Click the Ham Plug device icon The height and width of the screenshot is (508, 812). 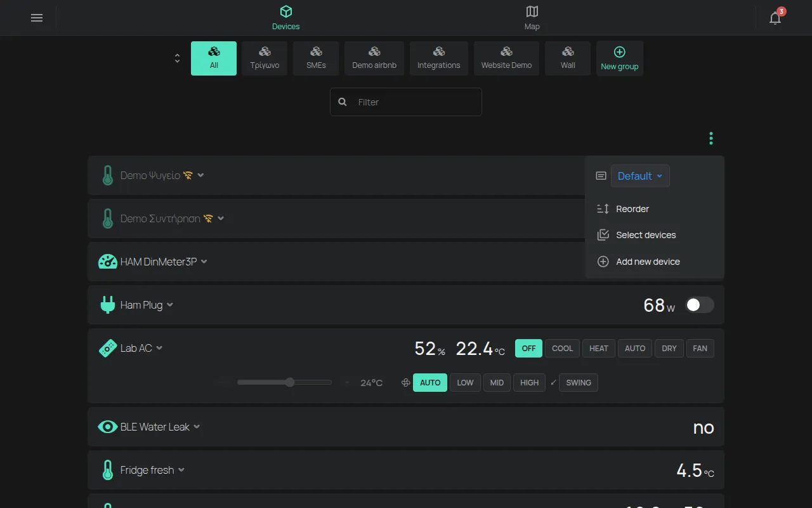(x=108, y=305)
